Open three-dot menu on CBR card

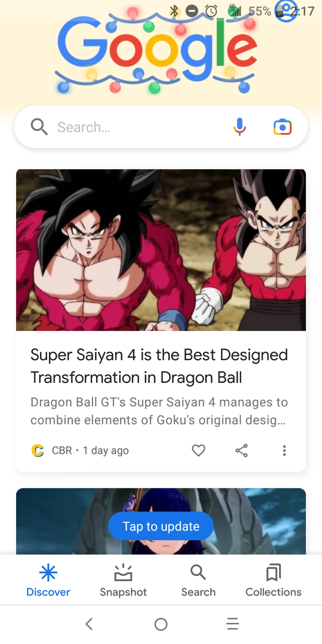coord(284,450)
